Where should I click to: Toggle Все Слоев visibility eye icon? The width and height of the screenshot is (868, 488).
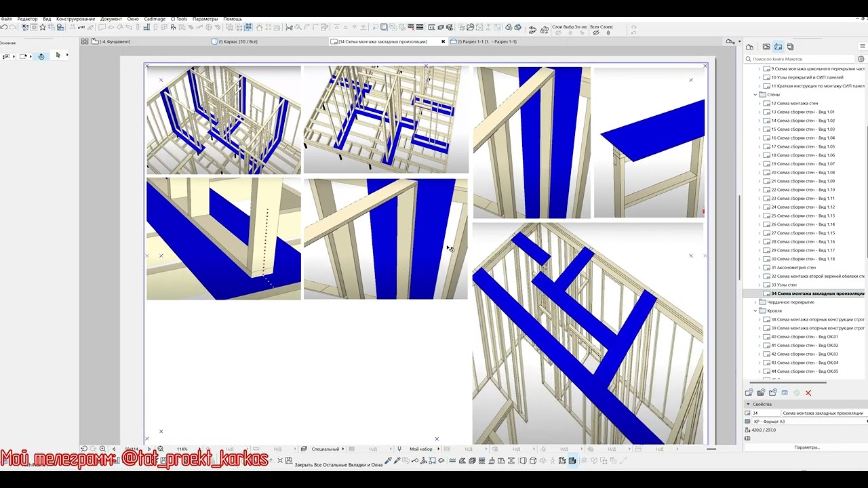click(x=596, y=33)
